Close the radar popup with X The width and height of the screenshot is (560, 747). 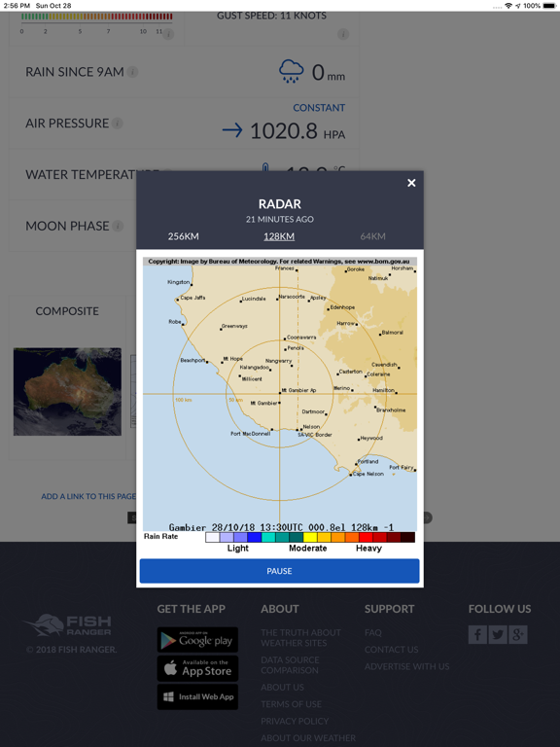411,183
